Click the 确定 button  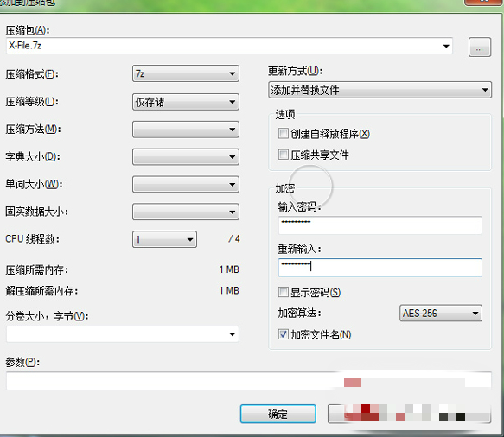(x=278, y=414)
